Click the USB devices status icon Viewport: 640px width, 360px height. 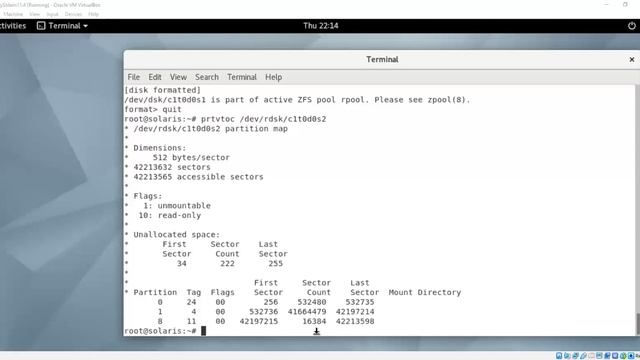click(x=583, y=356)
